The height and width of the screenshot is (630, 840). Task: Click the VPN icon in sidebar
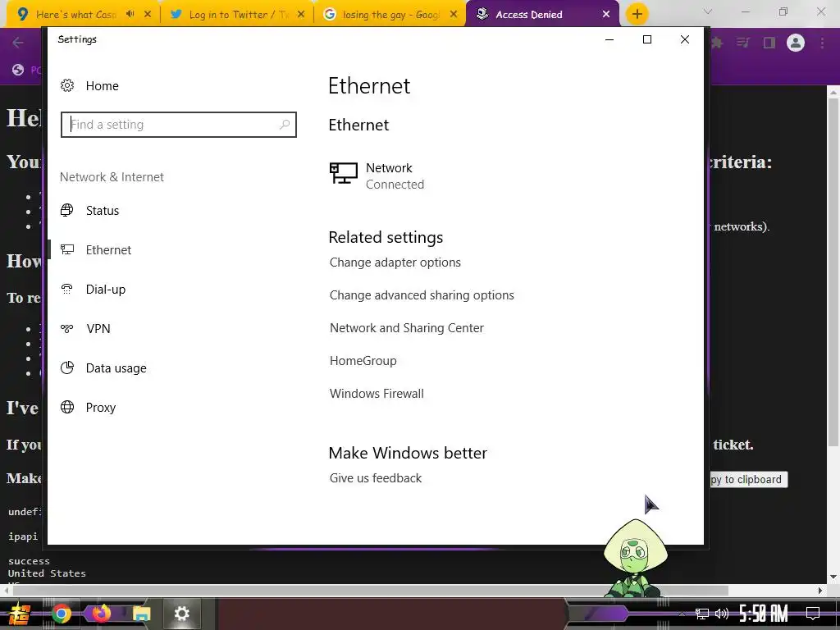(x=67, y=328)
